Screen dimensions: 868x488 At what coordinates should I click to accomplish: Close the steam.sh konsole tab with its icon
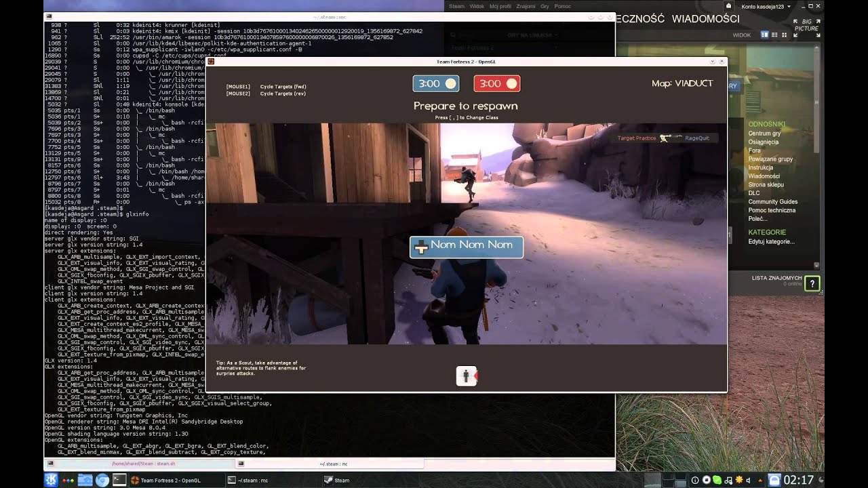pyautogui.click(x=50, y=464)
